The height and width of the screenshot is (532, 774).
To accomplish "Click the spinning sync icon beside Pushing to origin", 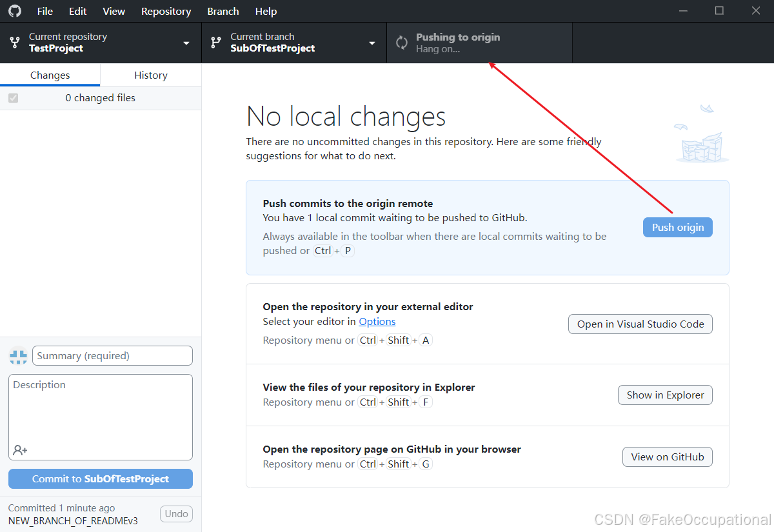I will (402, 43).
